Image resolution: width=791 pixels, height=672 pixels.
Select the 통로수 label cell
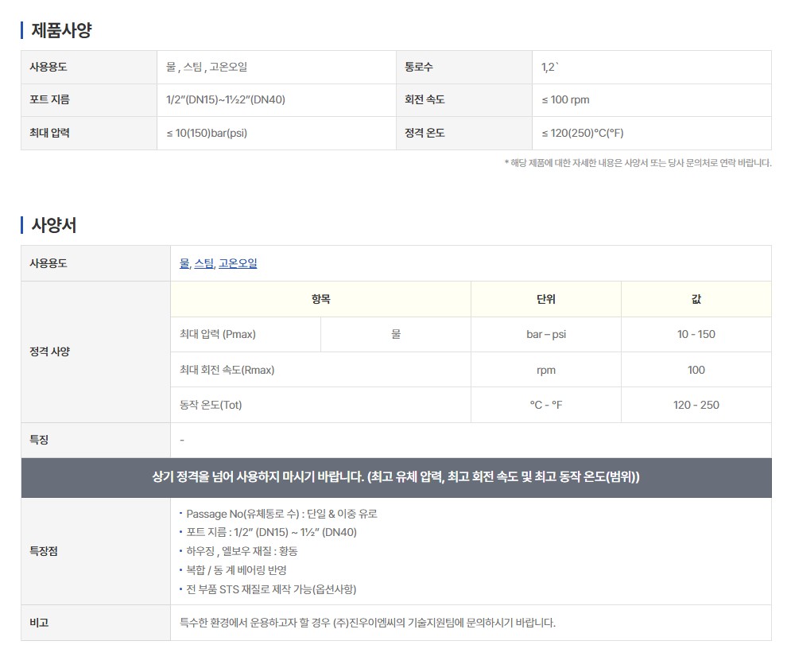coord(419,68)
